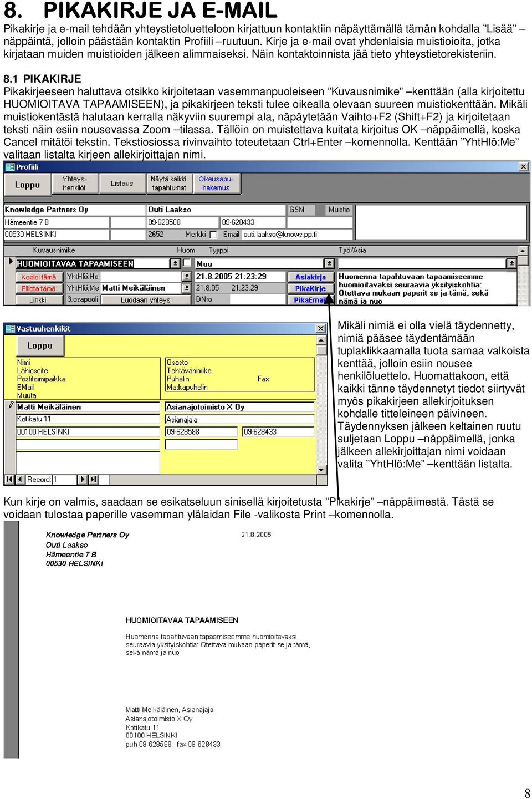This screenshot has width=532, height=799.
Task: Open Yhteyshenkilöt in Profiili toolbar
Action: click(74, 184)
